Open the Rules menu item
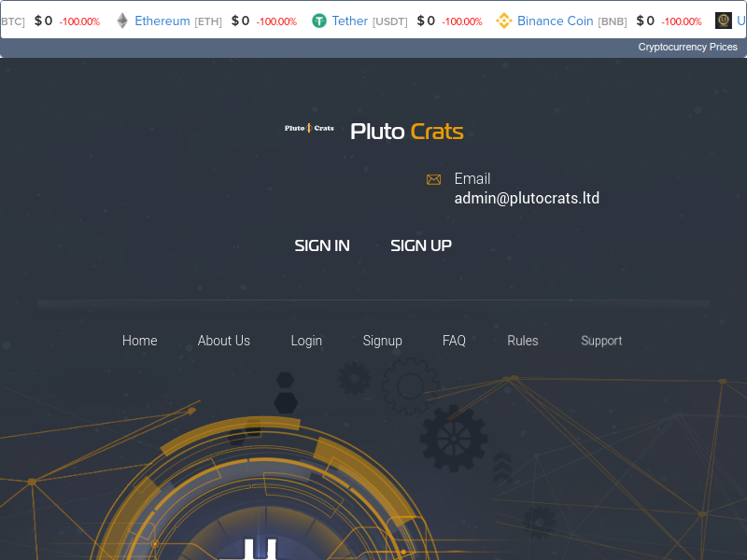 [523, 341]
